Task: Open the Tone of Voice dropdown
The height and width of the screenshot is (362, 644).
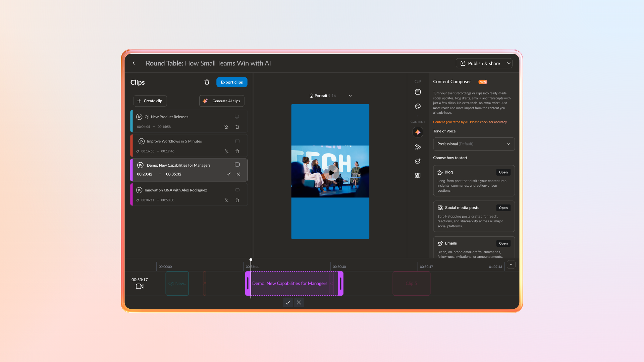Action: coord(474,144)
